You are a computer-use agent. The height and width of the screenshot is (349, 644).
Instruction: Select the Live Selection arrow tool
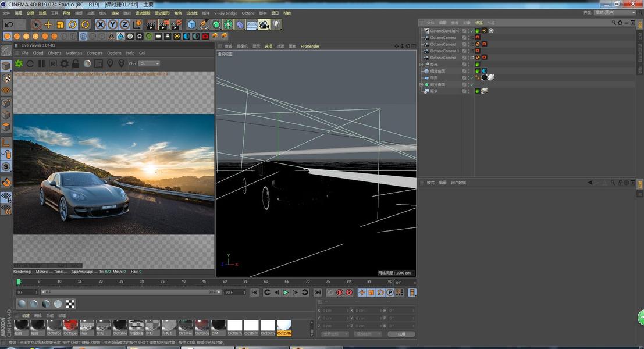tap(36, 24)
